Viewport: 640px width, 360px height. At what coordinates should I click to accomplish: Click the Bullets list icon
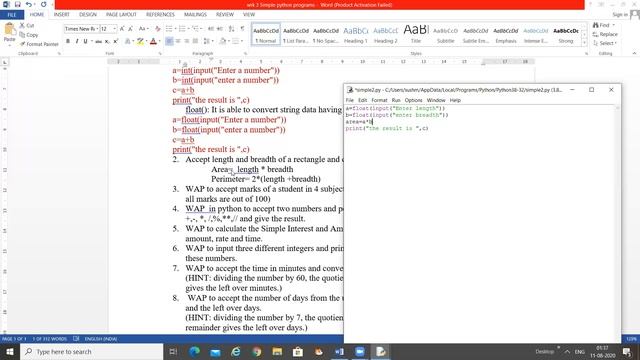point(170,29)
